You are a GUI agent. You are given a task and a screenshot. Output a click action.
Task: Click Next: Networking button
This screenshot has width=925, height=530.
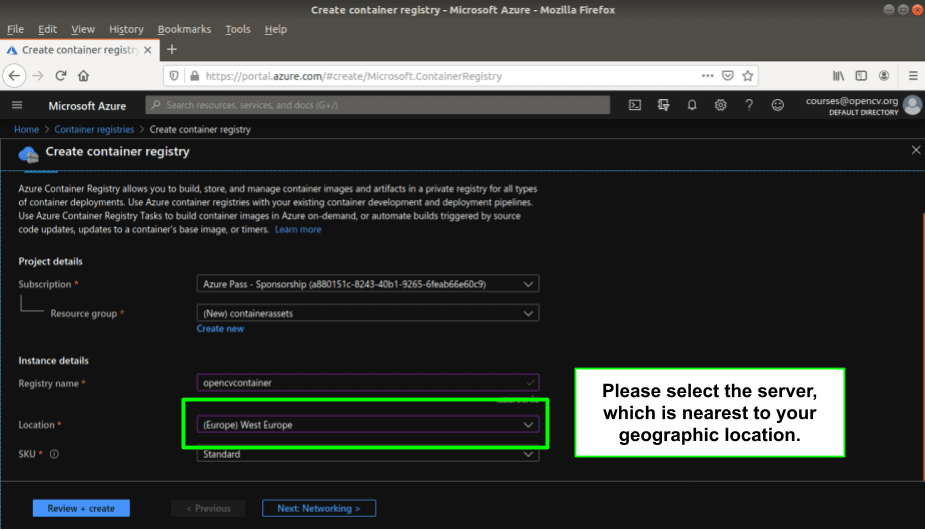tap(319, 508)
